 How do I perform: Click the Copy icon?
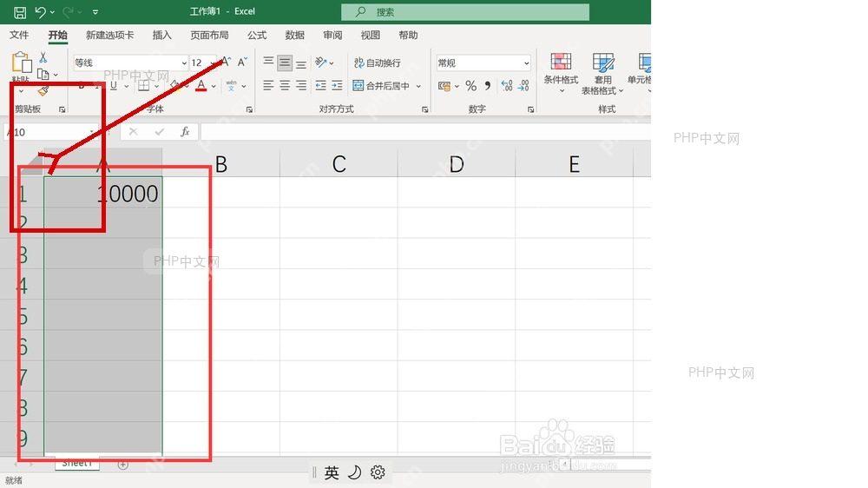43,74
